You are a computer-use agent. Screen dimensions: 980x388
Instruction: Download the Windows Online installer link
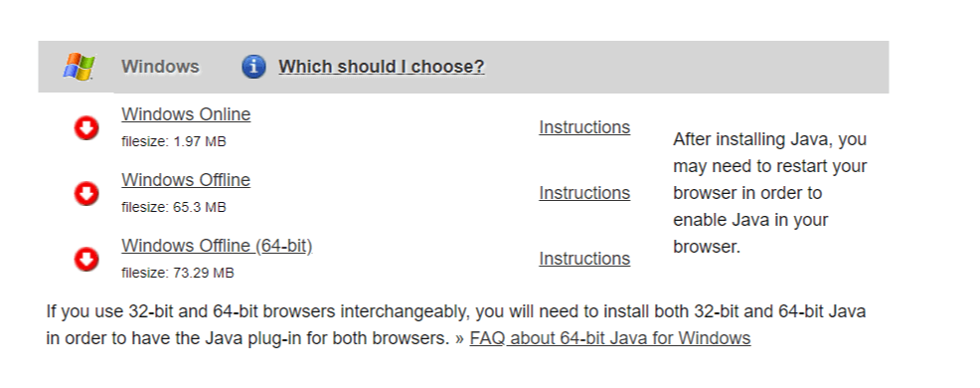[186, 114]
